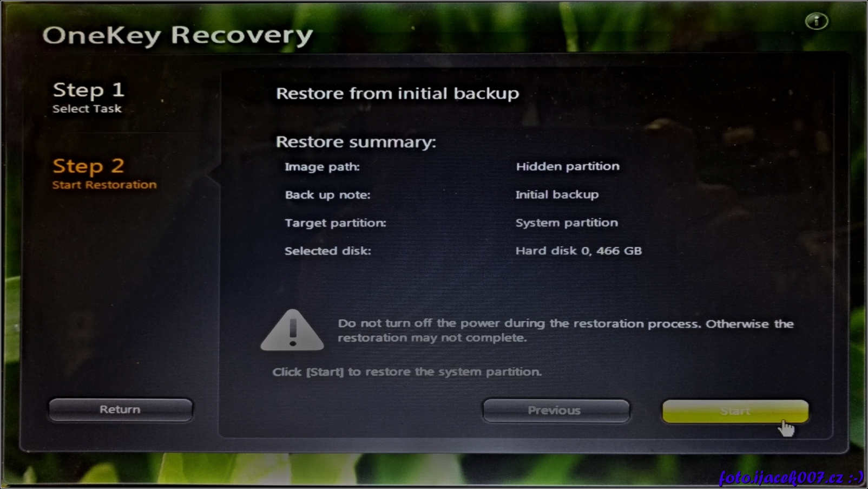Click the Initial backup note value
The width and height of the screenshot is (868, 489).
[557, 194]
